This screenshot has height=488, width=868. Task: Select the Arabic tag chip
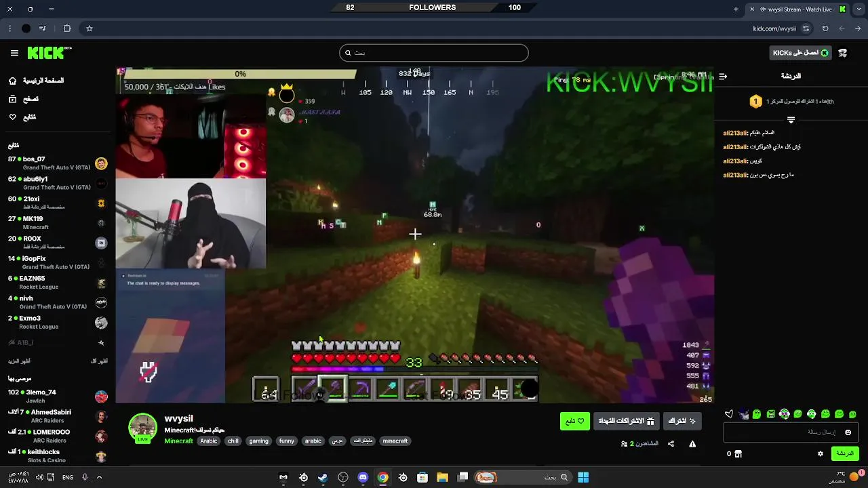[209, 441]
